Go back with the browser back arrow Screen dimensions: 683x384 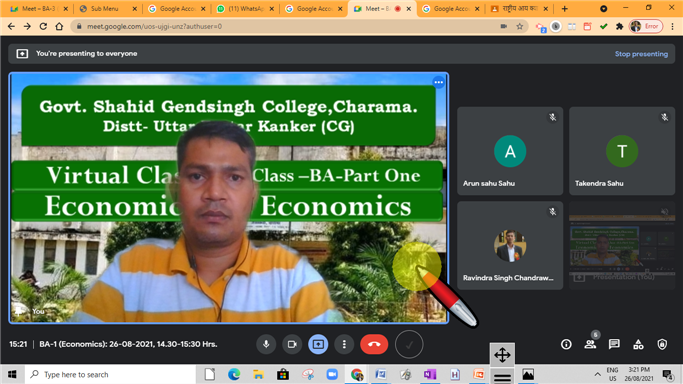[x=11, y=27]
